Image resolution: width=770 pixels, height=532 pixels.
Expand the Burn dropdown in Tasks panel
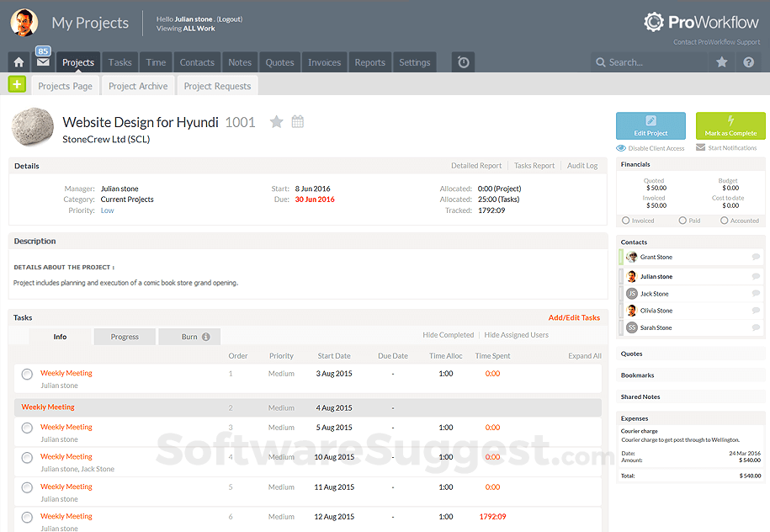(x=189, y=336)
